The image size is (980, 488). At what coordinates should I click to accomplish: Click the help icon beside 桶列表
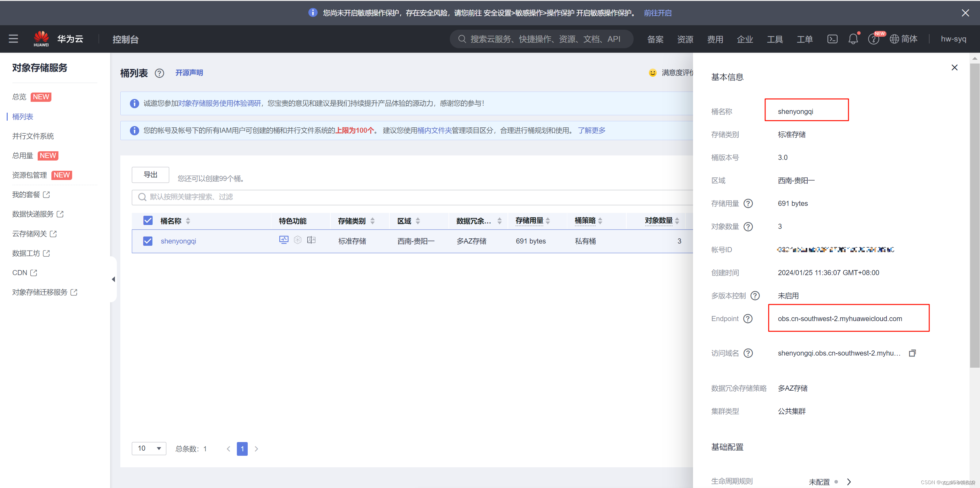(x=159, y=73)
